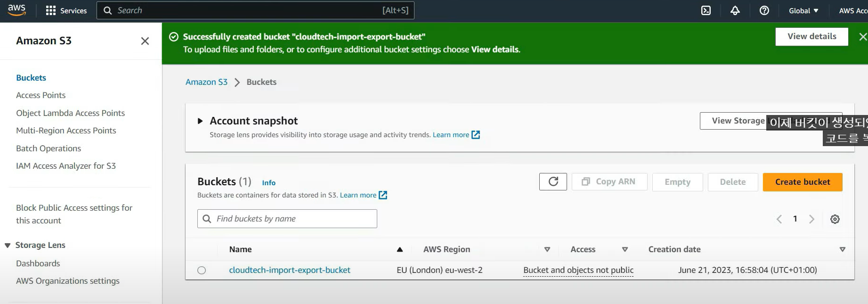868x304 pixels.
Task: Click the Delete bucket button
Action: point(733,182)
